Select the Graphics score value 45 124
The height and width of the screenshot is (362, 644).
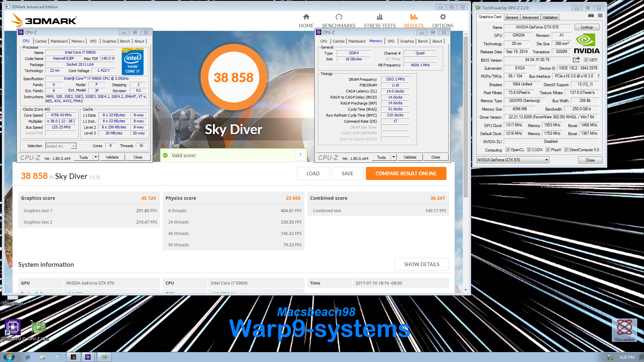coord(148,198)
